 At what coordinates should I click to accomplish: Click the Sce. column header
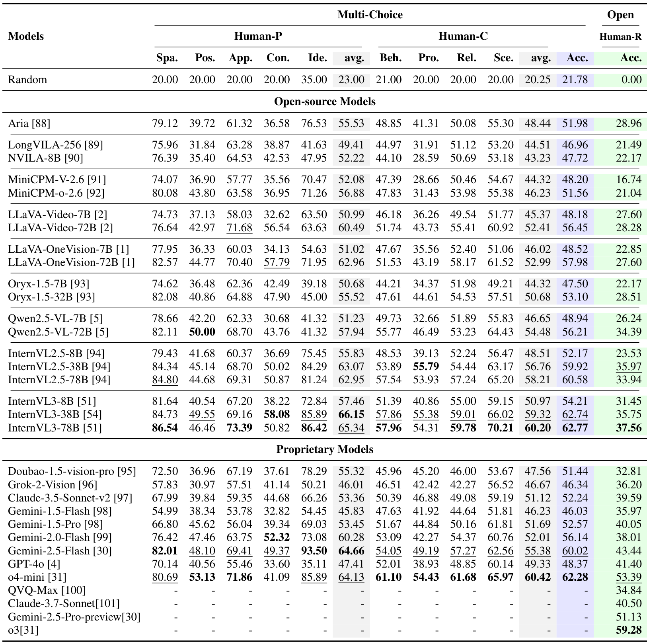(x=503, y=58)
